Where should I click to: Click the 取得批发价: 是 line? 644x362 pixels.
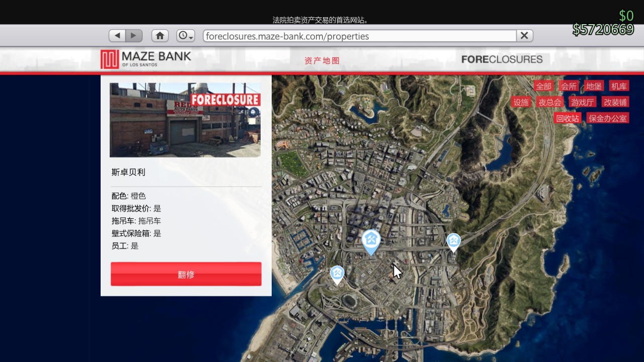tap(136, 208)
